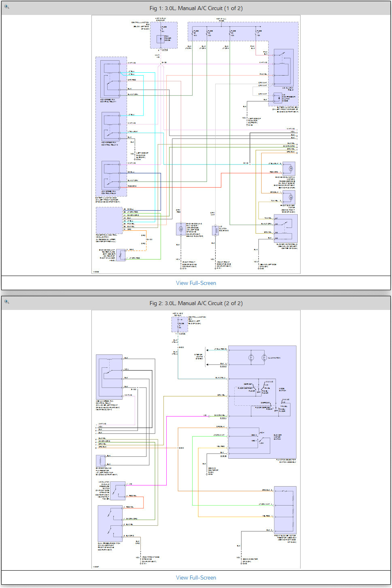Click the PCM power diode symbol
The width and height of the screenshot is (392, 588).
point(160,39)
